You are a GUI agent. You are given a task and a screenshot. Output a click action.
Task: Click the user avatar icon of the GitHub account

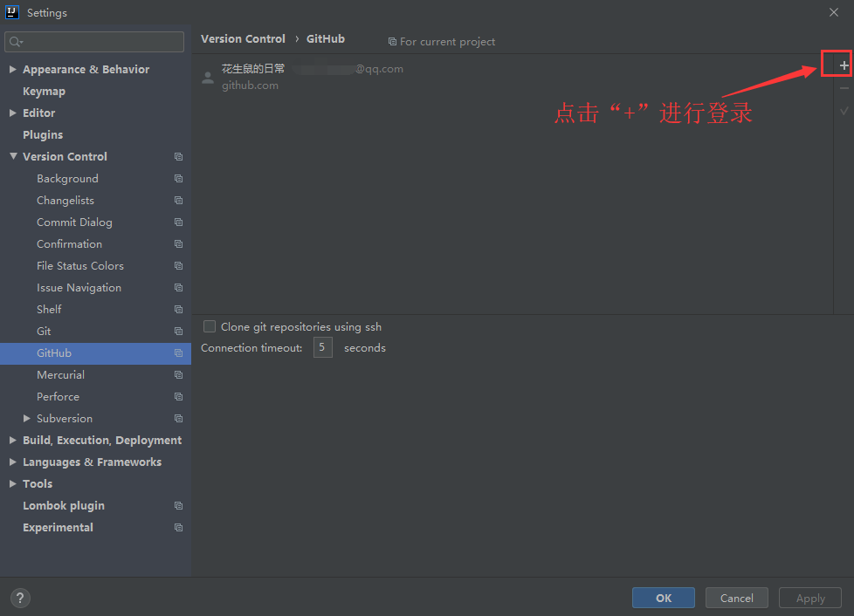(x=208, y=78)
